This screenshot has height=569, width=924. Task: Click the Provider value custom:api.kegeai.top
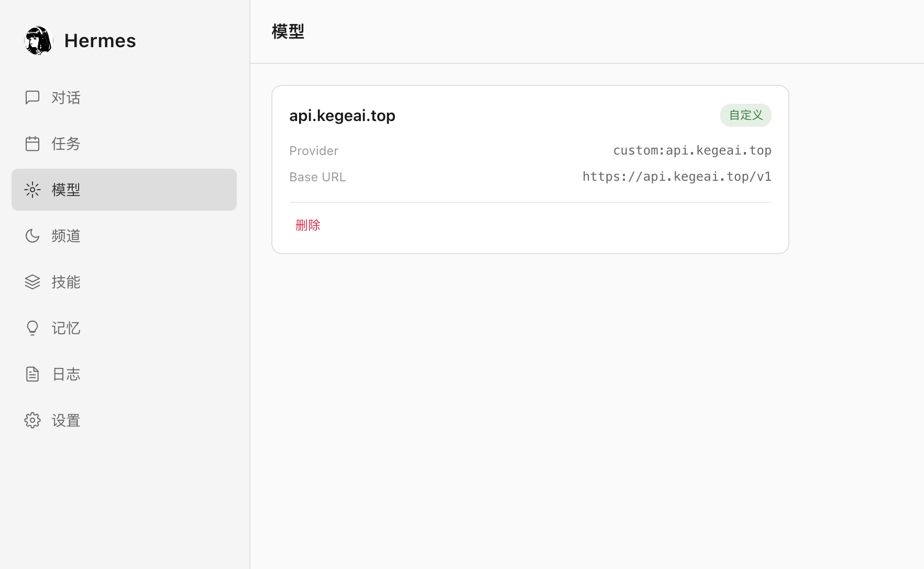pyautogui.click(x=692, y=150)
